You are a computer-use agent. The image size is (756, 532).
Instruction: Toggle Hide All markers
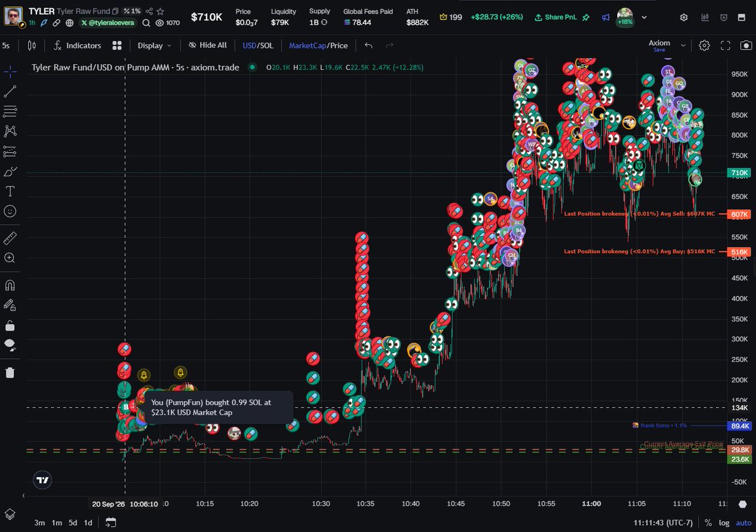tap(207, 45)
